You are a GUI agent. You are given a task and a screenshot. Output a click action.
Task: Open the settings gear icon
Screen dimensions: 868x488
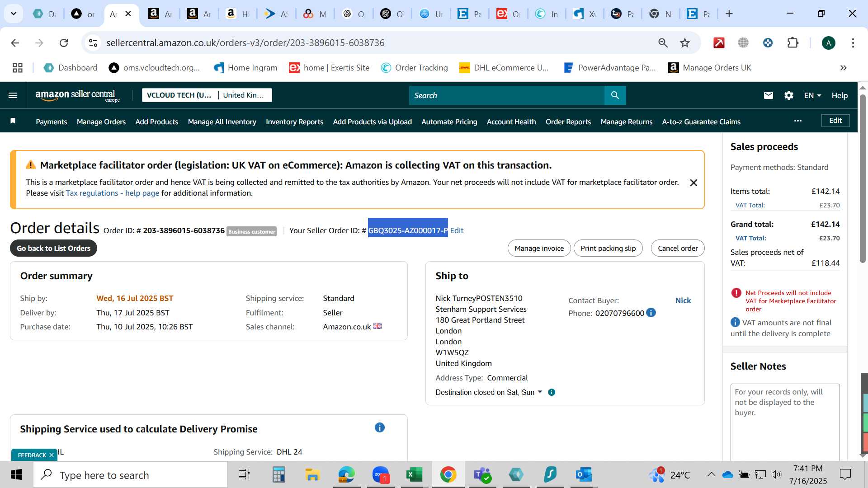(789, 95)
